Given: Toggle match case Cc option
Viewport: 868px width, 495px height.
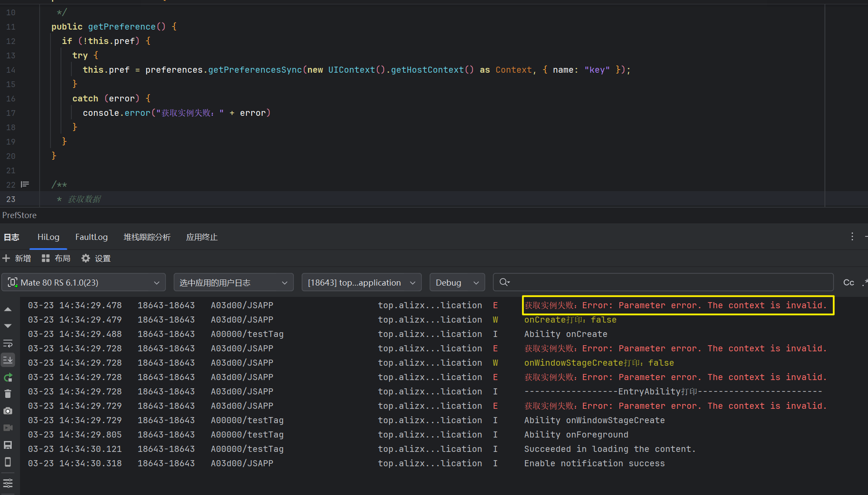Looking at the screenshot, I should click(848, 283).
